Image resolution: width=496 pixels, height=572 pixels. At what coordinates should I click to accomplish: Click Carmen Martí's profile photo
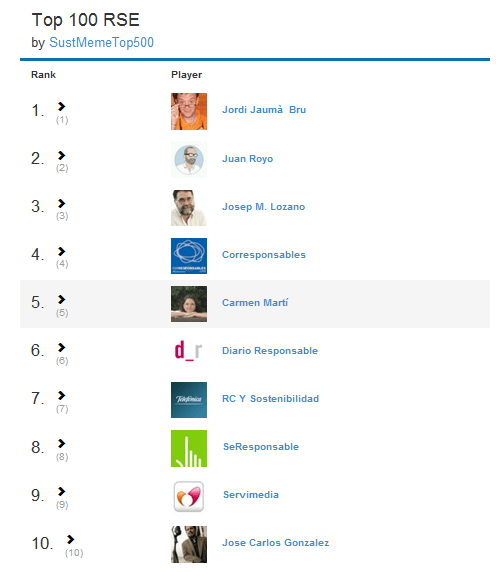coord(189,304)
